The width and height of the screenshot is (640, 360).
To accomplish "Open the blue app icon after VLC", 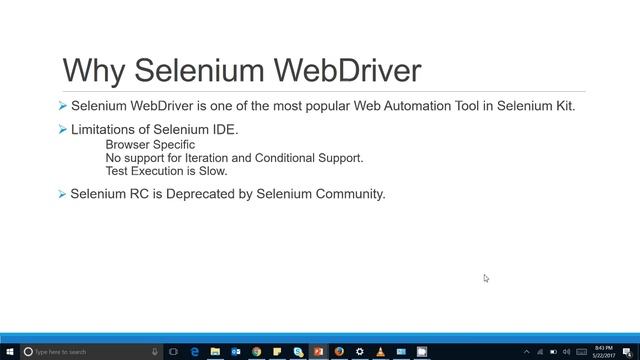I will [401, 351].
